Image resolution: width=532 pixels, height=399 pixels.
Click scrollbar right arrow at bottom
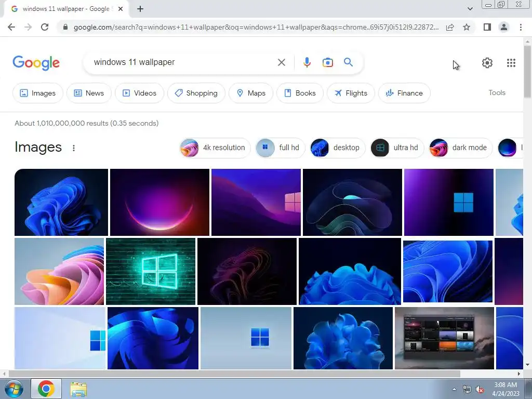pos(519,374)
